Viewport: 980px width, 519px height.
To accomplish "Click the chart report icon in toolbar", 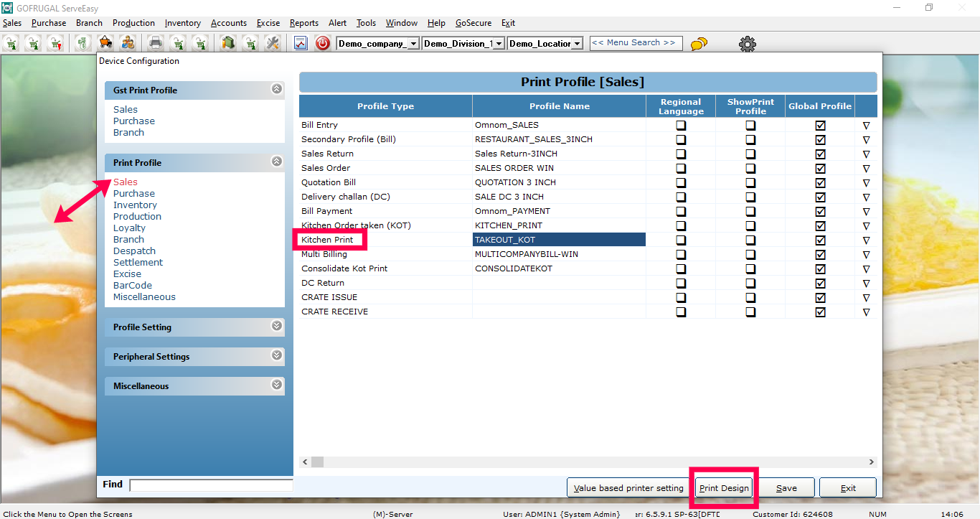I will [x=301, y=44].
